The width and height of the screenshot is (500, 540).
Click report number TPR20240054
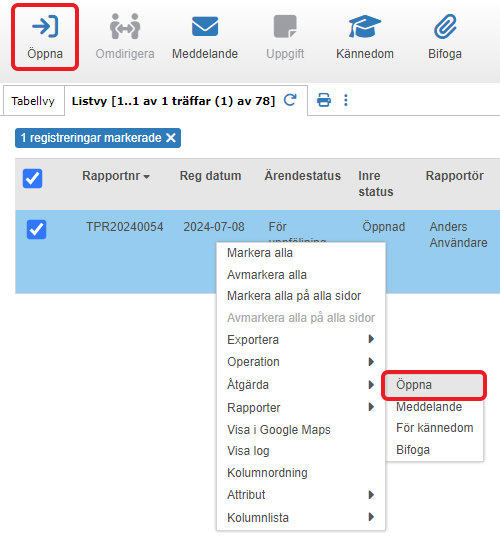[125, 227]
